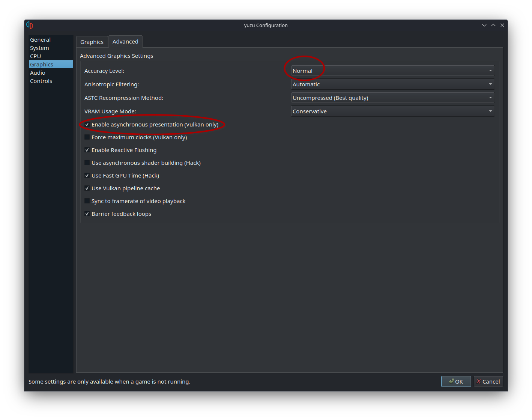Open the VRAM Usage Mode dropdown

[392, 111]
